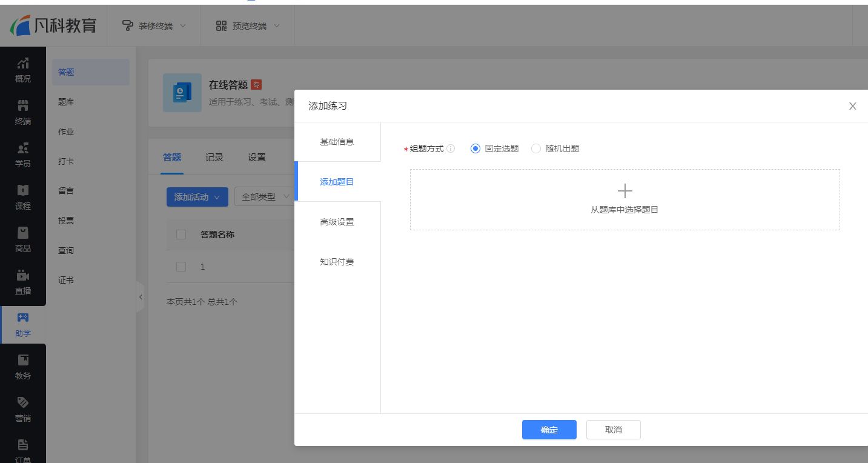This screenshot has width=868, height=463.
Task: Switch to the 基础信息 tab
Action: click(x=337, y=142)
